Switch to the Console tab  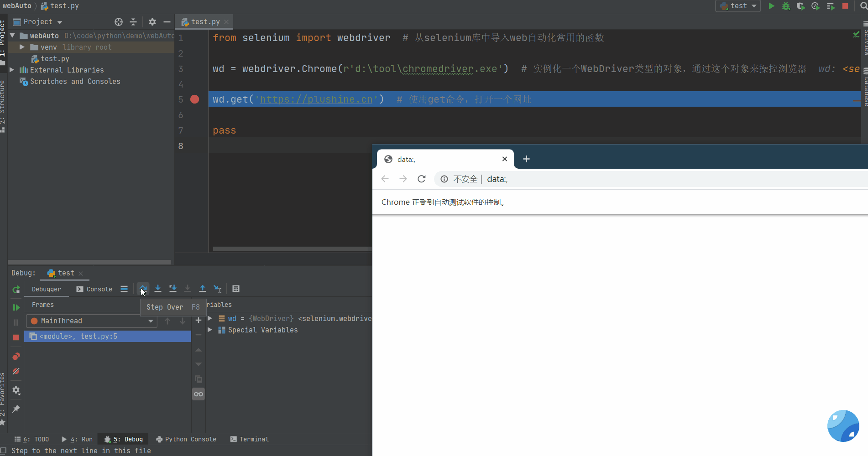94,289
